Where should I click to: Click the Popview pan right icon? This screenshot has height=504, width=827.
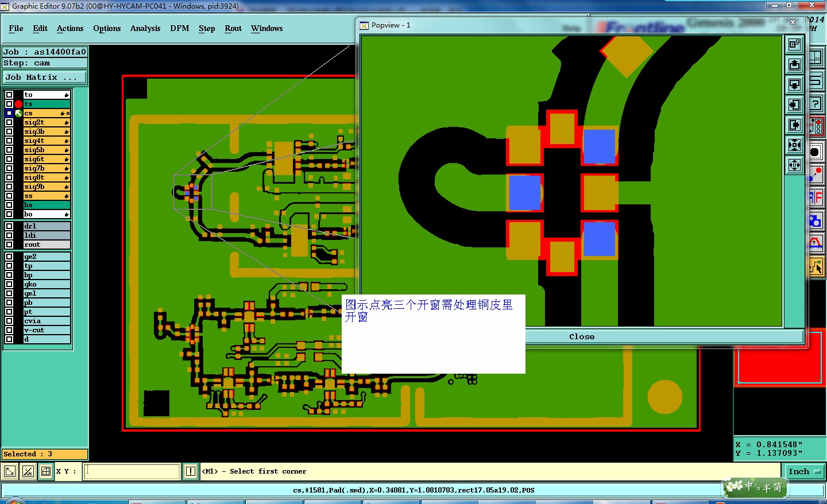click(x=794, y=125)
